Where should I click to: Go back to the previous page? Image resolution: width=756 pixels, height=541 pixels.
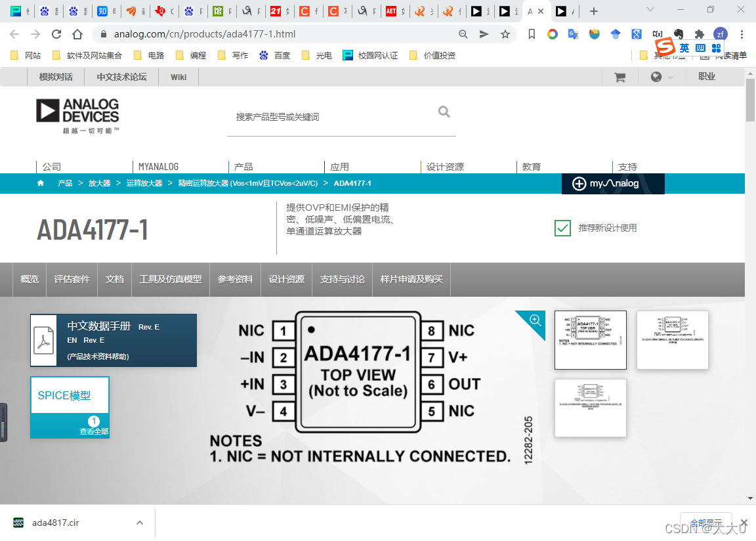[14, 34]
